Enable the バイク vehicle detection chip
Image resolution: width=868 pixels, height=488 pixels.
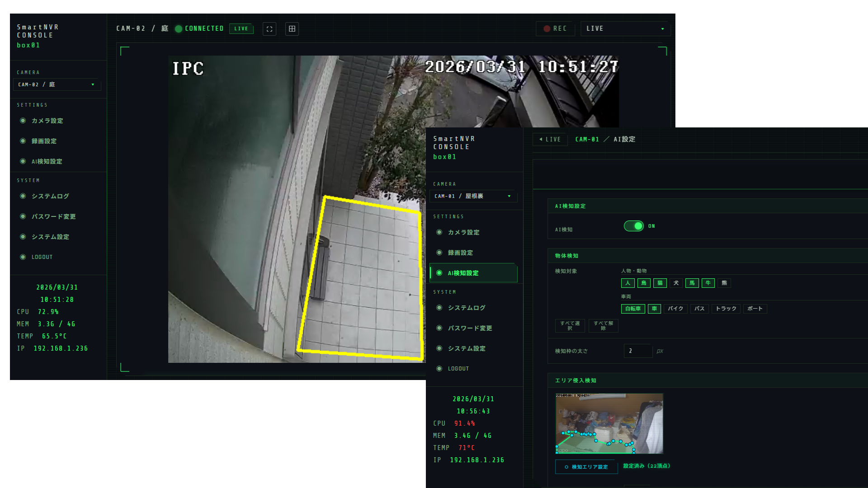[675, 309]
